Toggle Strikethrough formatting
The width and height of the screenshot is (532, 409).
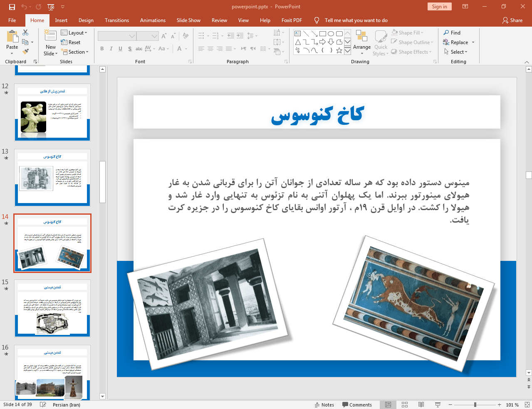pos(139,49)
